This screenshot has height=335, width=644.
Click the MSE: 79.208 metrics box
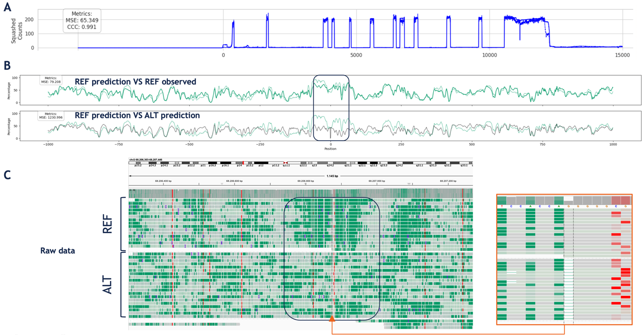[50, 80]
